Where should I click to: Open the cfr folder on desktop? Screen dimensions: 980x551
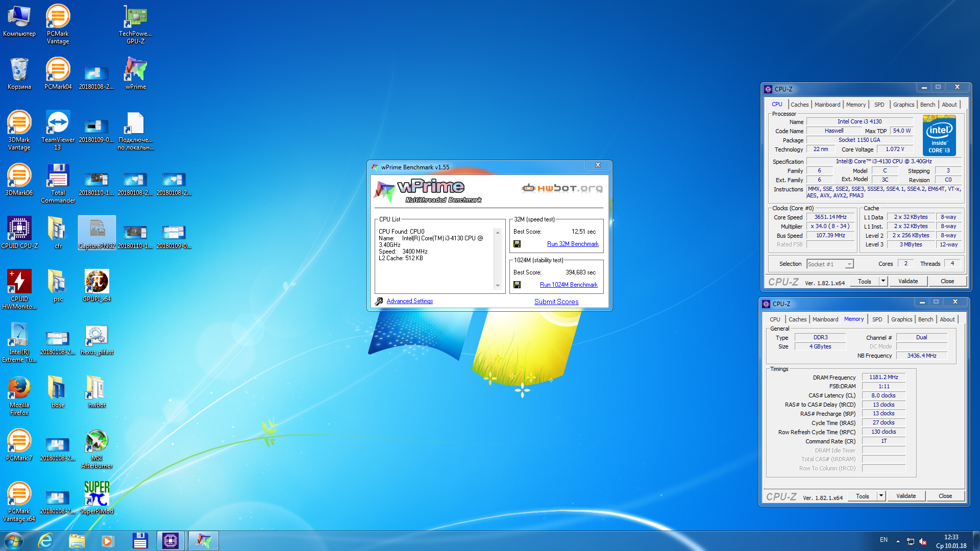tap(58, 233)
